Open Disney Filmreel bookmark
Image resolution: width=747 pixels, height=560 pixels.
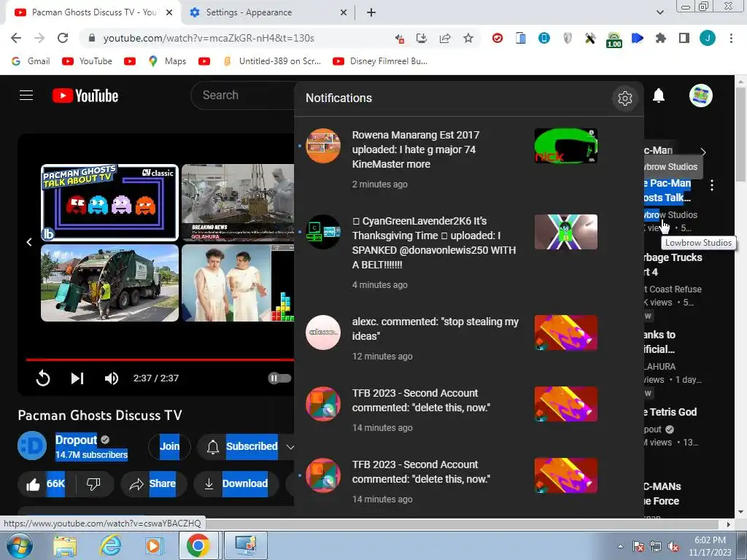[380, 61]
